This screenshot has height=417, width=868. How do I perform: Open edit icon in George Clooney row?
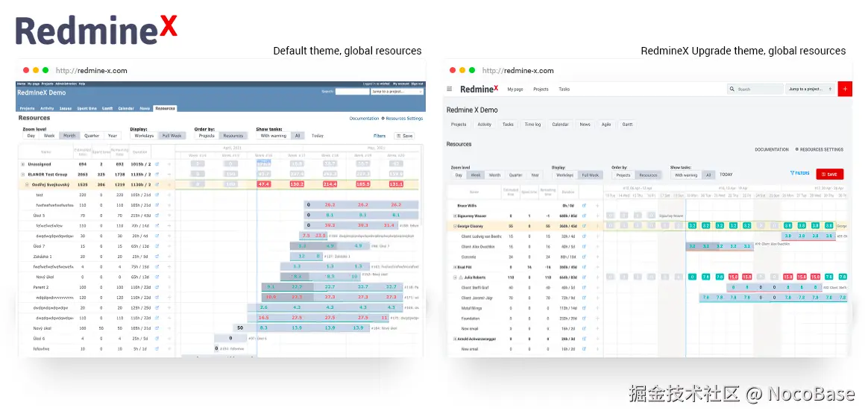[x=584, y=226]
